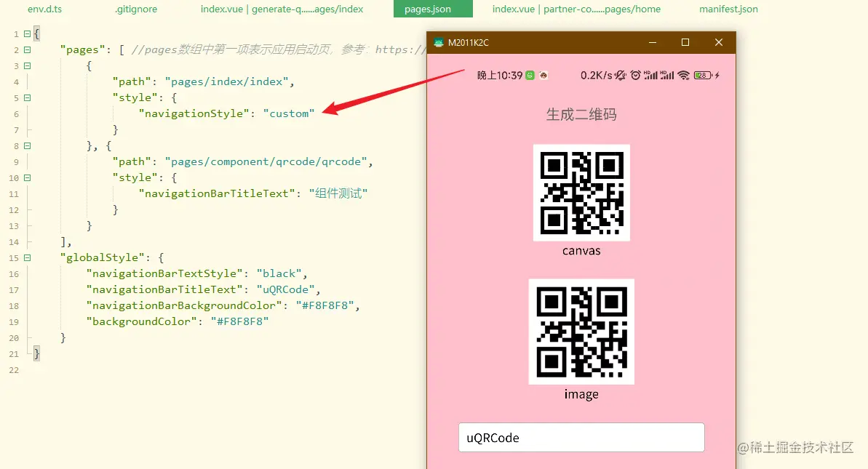Image resolution: width=868 pixels, height=469 pixels.
Task: Click the "navigationBarBackgroundColor" key
Action: point(184,306)
